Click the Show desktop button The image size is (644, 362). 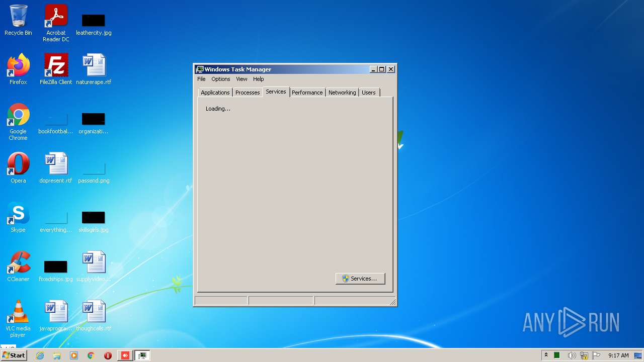639,355
